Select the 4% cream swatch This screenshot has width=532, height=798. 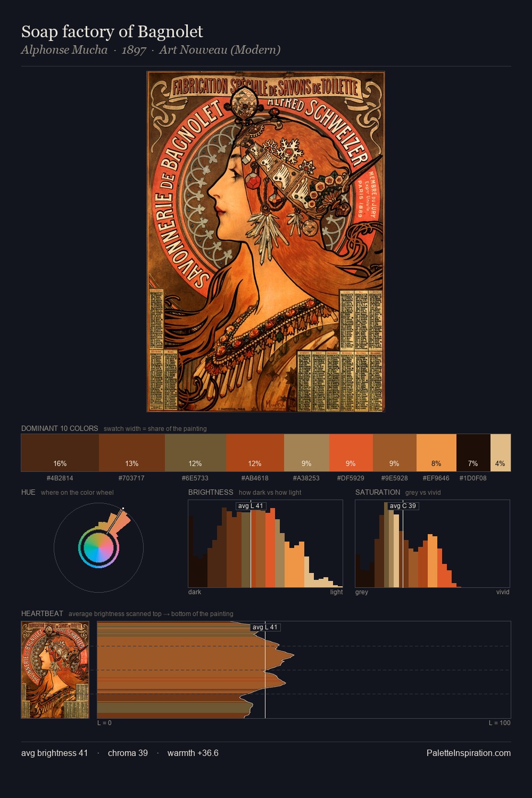tap(500, 453)
